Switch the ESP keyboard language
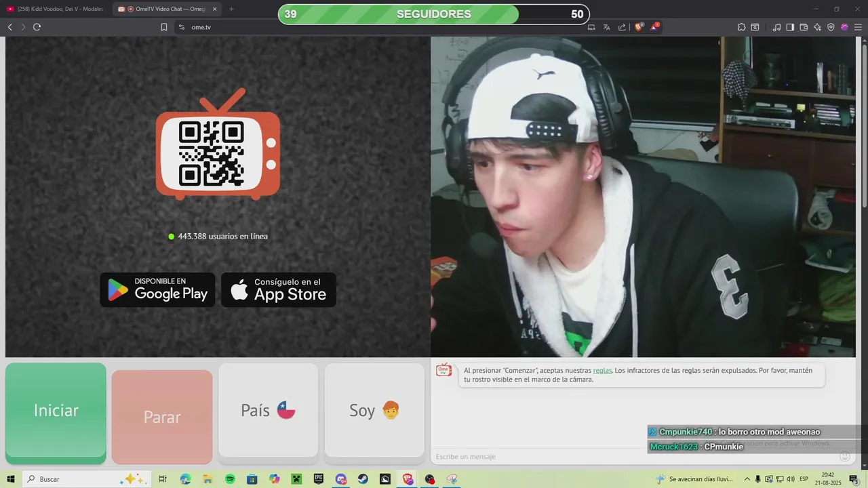Viewport: 868px width, 488px height. coord(804,479)
